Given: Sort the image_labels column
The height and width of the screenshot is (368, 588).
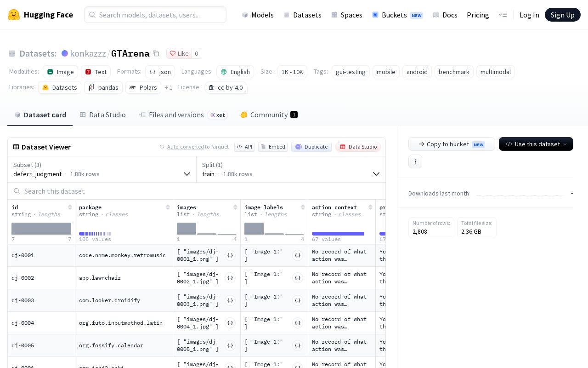Looking at the screenshot, I should click(x=303, y=207).
